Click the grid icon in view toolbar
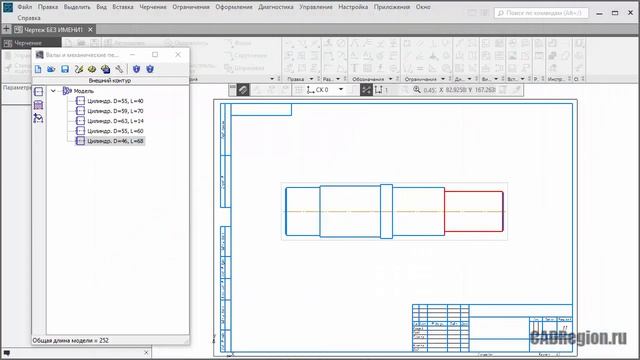 (299, 90)
